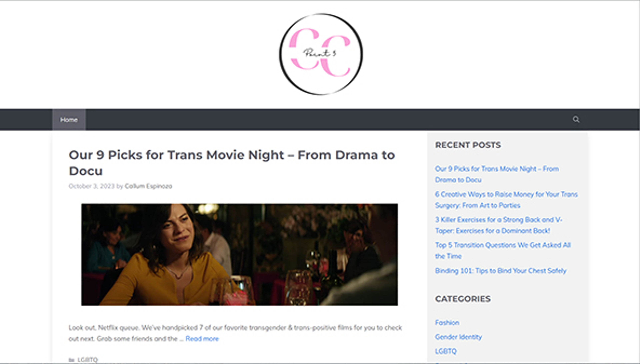This screenshot has height=364, width=640.
Task: Follow the 'Read more' link
Action: 202,339
